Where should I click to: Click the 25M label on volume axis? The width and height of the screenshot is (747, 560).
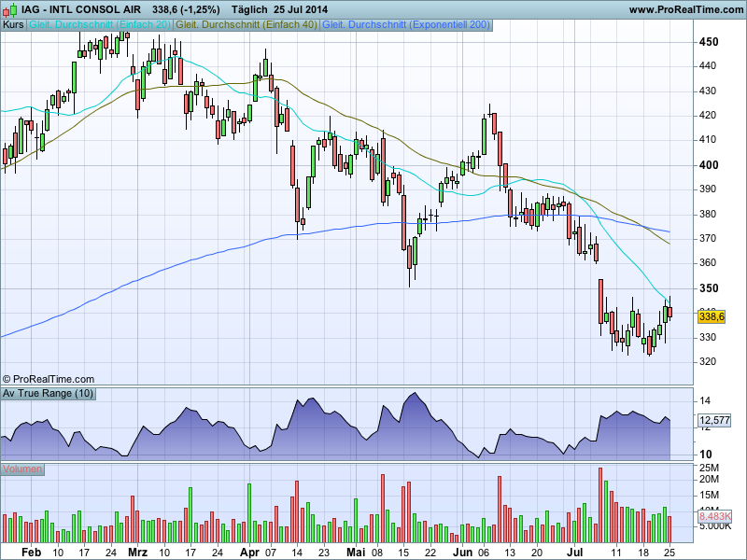pos(709,468)
